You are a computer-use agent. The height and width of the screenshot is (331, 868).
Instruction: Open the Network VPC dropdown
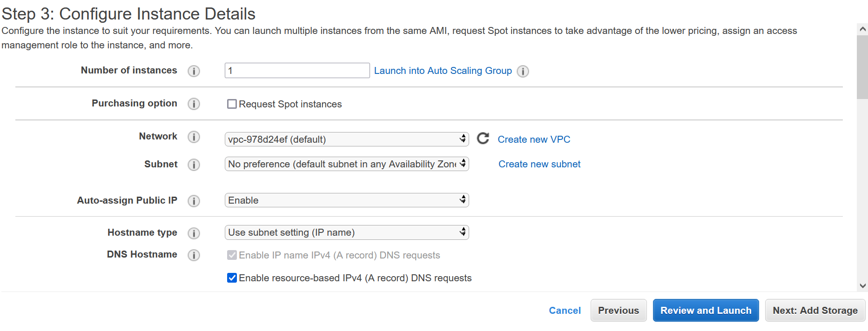(347, 139)
